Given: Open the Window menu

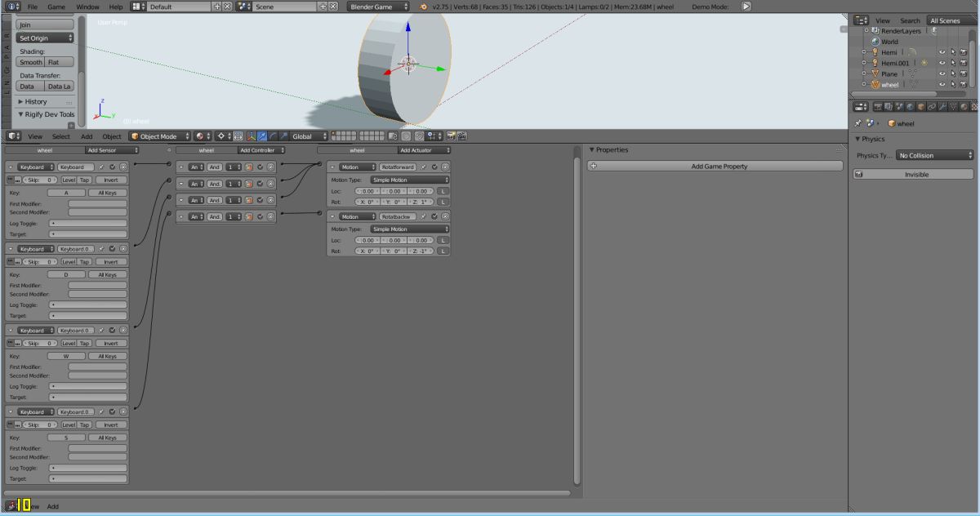Looking at the screenshot, I should pyautogui.click(x=87, y=6).
